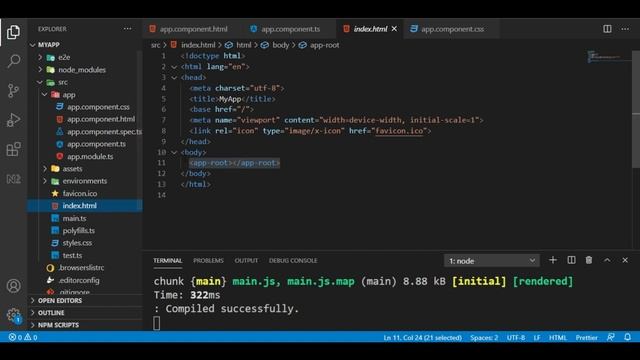This screenshot has width=640, height=360.
Task: Maximize the panel with up chevron
Action: pos(607,260)
